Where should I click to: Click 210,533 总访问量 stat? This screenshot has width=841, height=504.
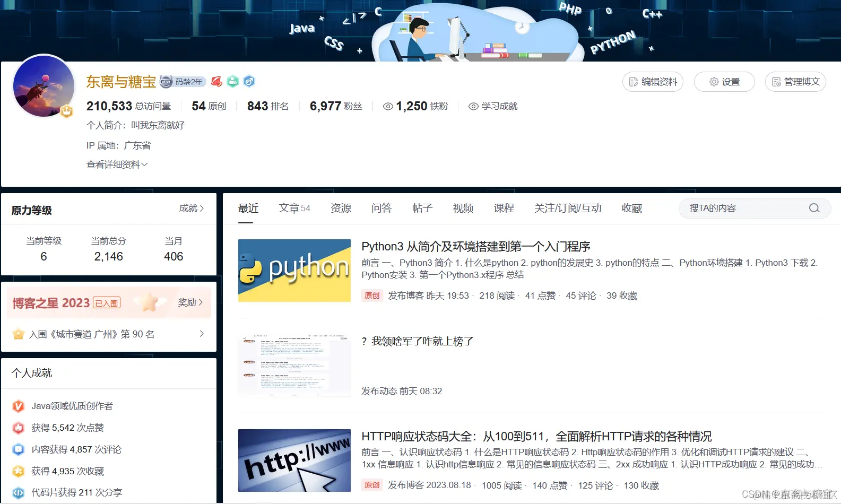click(129, 106)
